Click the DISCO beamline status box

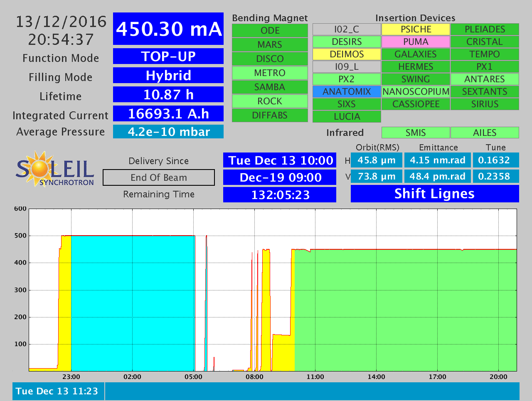[270, 59]
